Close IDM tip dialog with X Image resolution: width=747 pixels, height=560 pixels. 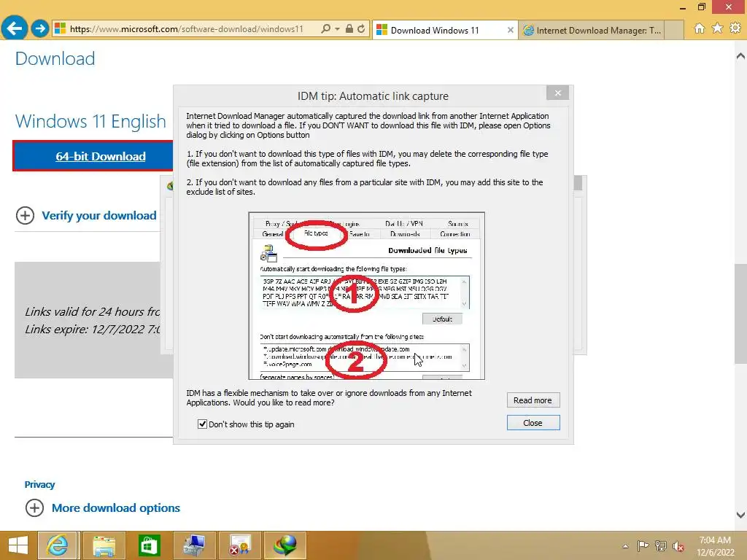click(x=558, y=93)
